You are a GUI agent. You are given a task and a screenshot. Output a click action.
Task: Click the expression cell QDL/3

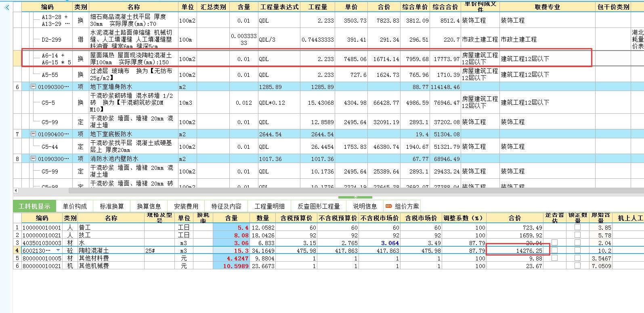tap(279, 39)
